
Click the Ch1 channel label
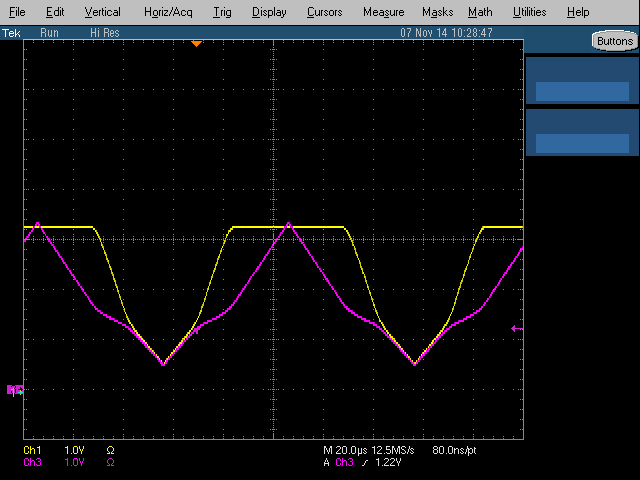coord(32,450)
